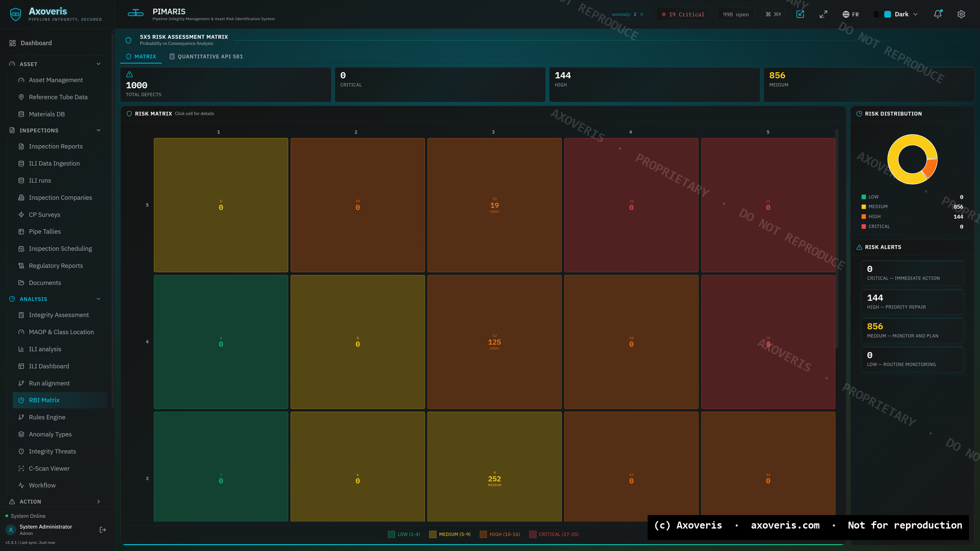980x551 pixels.
Task: Open the ⌘K command palette button
Action: [x=773, y=14]
